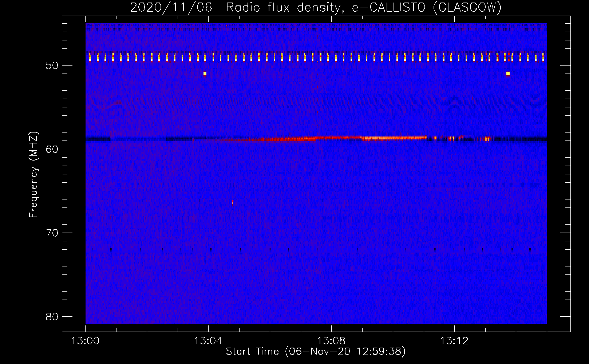Image resolution: width=589 pixels, height=364 pixels.
Task: Click the 13:04 time tick label
Action: click(x=208, y=341)
